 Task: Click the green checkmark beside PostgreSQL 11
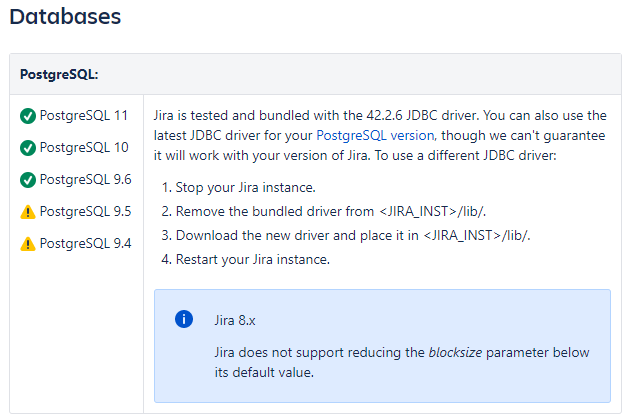click(28, 116)
